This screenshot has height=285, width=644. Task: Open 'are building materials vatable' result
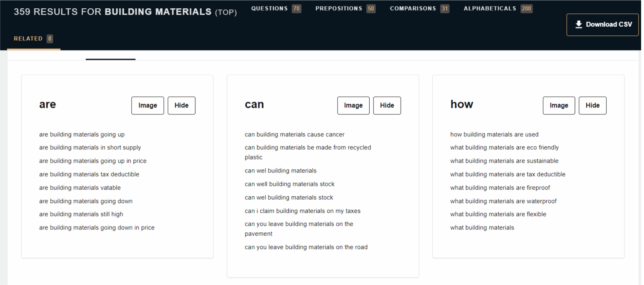(x=80, y=188)
